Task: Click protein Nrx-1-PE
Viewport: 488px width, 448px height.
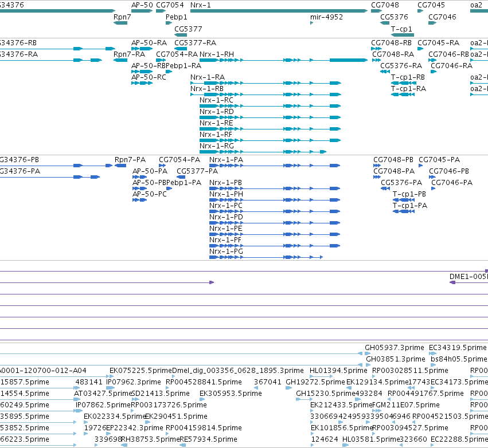Action: (x=225, y=229)
